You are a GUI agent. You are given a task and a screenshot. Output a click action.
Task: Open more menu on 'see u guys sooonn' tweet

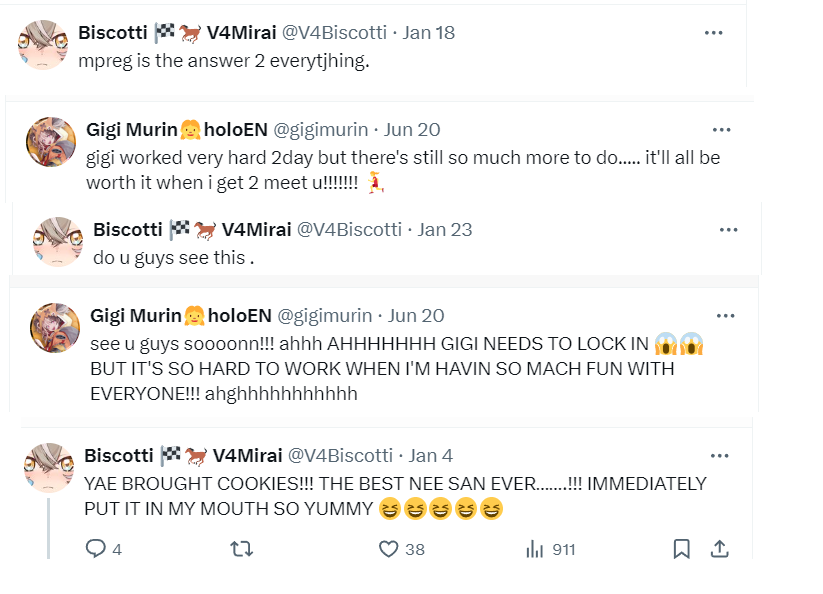tap(724, 316)
